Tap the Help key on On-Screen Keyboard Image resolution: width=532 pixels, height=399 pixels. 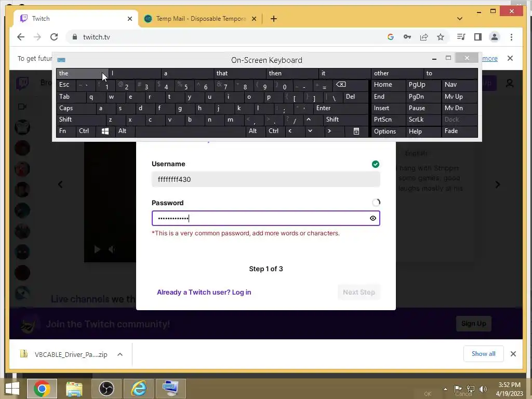[x=423, y=131]
